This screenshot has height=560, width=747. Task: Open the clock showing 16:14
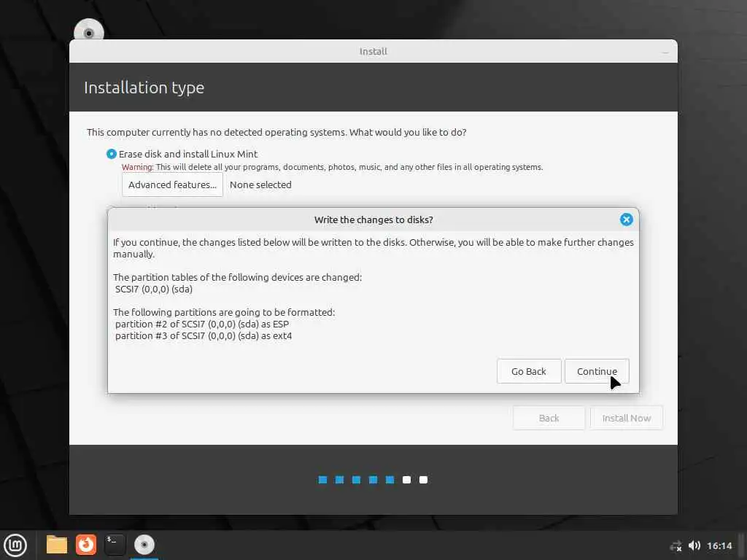[x=719, y=545]
